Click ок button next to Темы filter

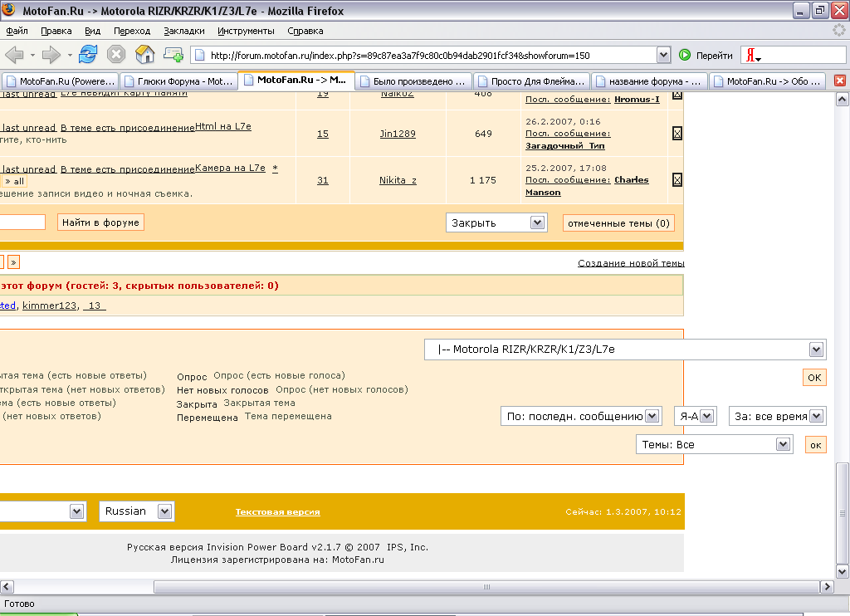pyautogui.click(x=816, y=445)
